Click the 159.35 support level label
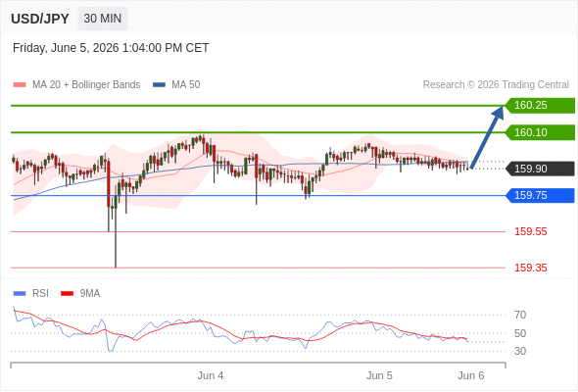 tap(531, 268)
